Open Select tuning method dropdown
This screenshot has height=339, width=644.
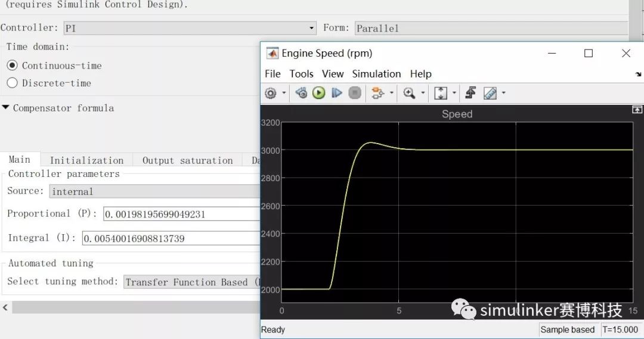tap(192, 282)
